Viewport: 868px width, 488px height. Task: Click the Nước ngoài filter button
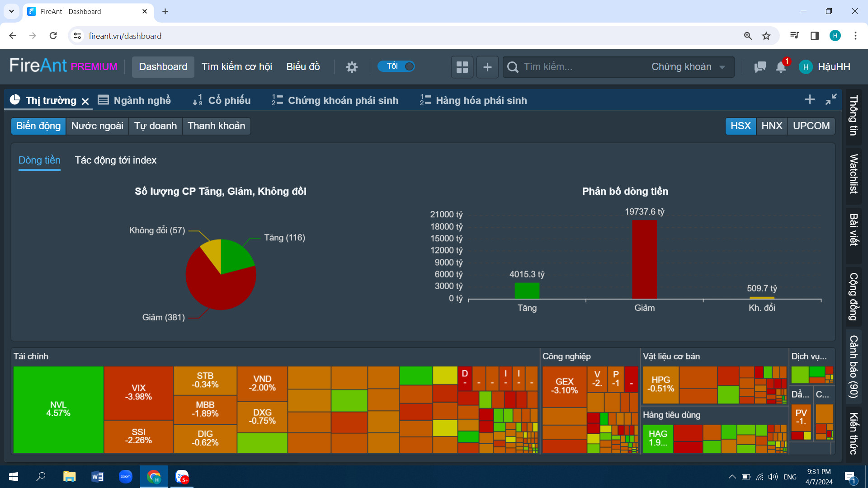tap(97, 126)
